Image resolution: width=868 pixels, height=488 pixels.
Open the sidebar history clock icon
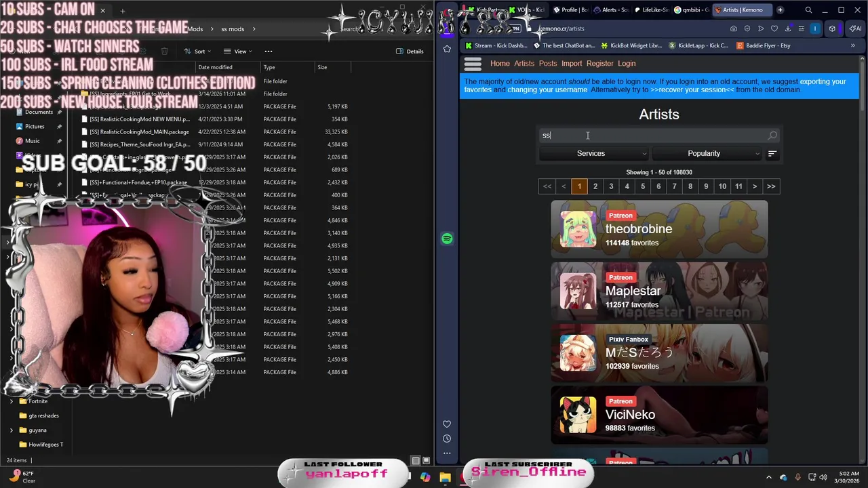(x=447, y=439)
